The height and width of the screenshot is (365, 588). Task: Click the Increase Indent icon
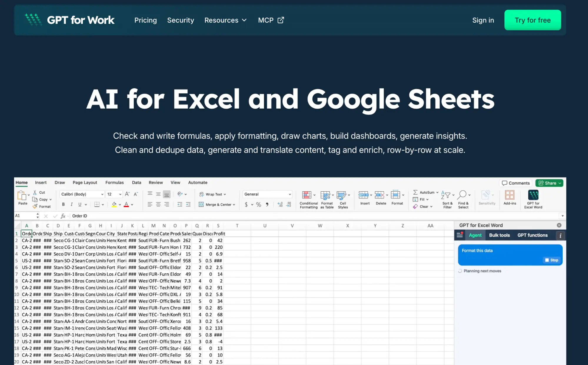pyautogui.click(x=188, y=204)
